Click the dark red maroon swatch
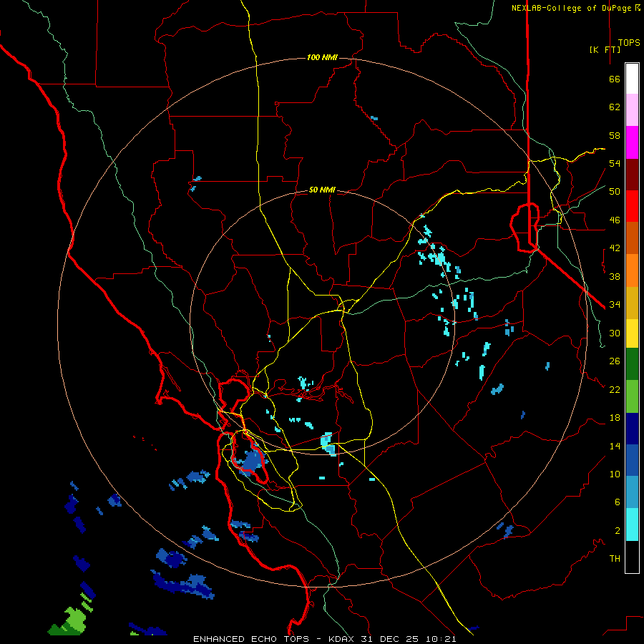 632,175
